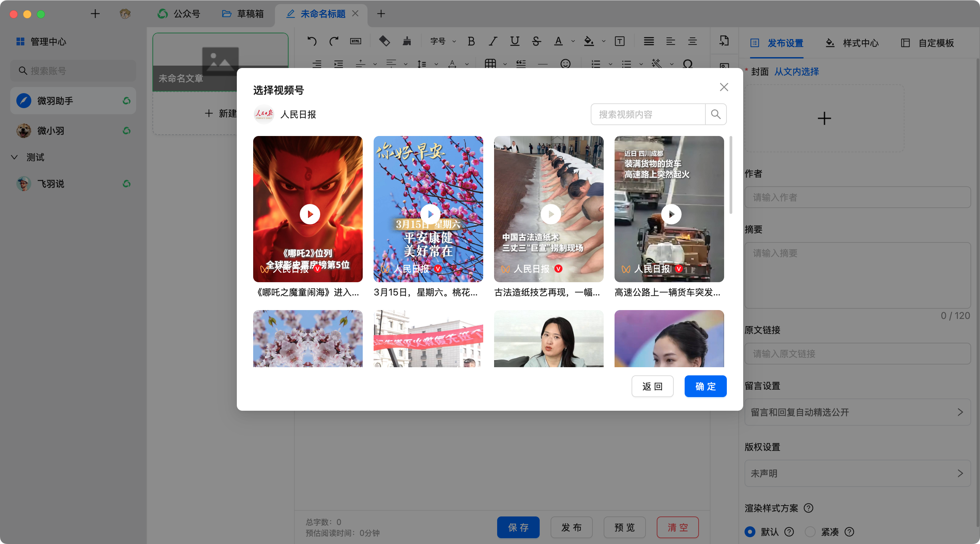Click the search magnifier in dialog
Screen dimensions: 980x544
coord(716,114)
